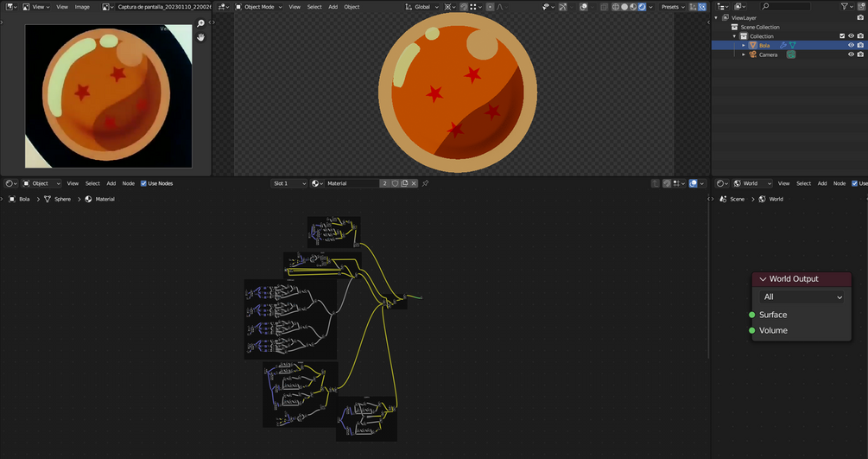
Task: Open the image editor View mode dropdown
Action: point(37,7)
